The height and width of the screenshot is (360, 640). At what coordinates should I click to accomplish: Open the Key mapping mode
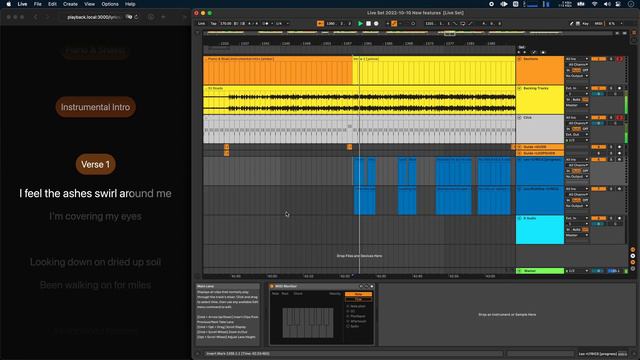(x=586, y=24)
